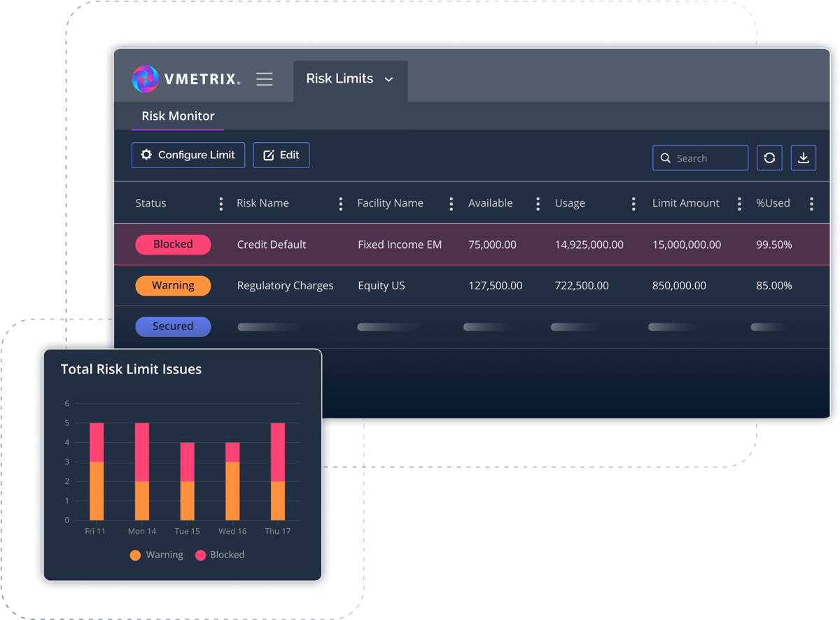Toggle Blocked series in chart legend
The height and width of the screenshot is (620, 840).
[x=219, y=555]
